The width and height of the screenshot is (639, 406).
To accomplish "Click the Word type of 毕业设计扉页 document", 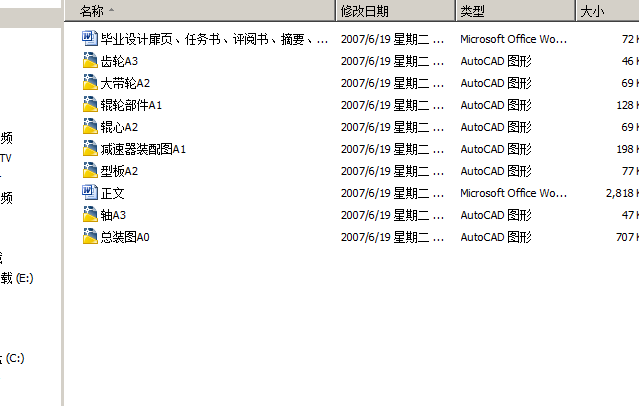I will pyautogui.click(x=513, y=39).
